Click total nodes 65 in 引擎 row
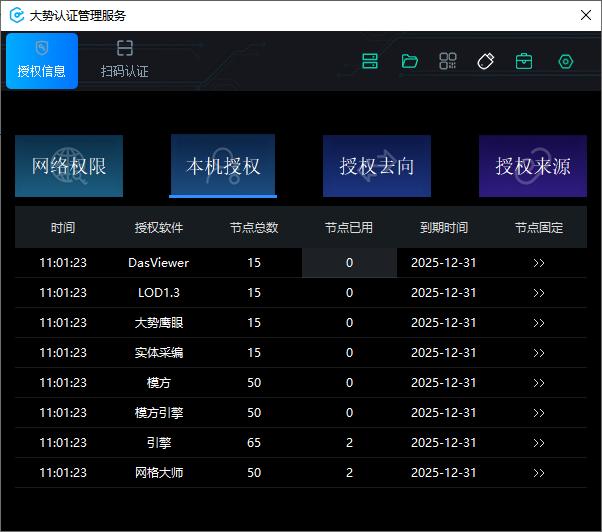This screenshot has height=532, width=602. click(254, 443)
